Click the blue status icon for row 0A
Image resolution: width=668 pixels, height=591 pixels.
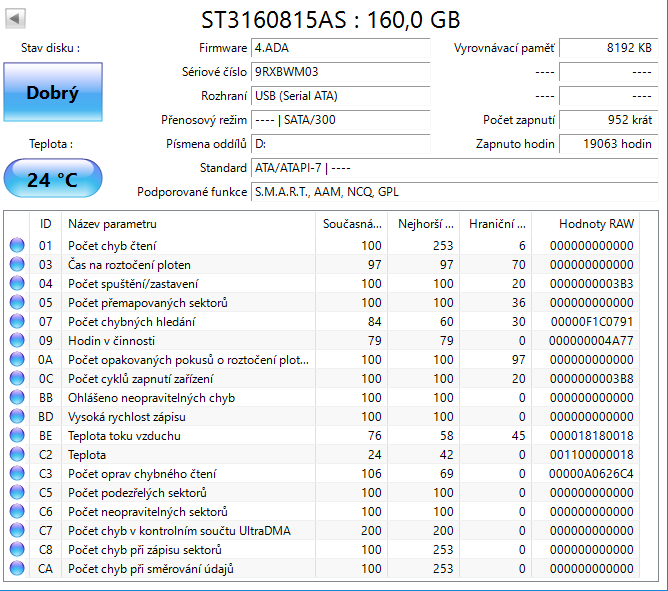click(17, 360)
